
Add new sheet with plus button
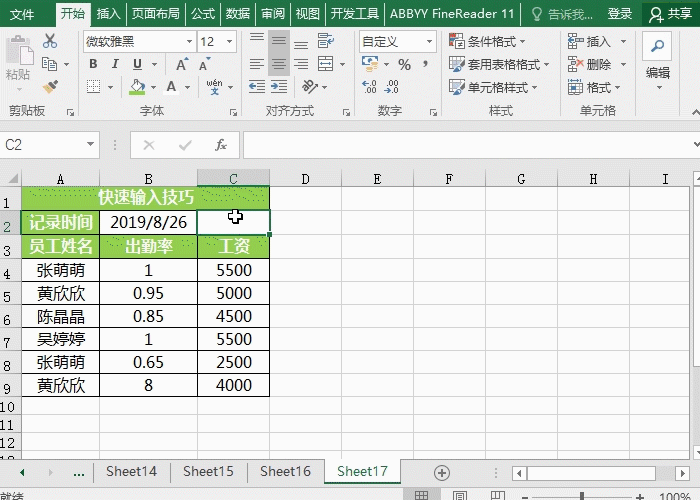(x=442, y=473)
